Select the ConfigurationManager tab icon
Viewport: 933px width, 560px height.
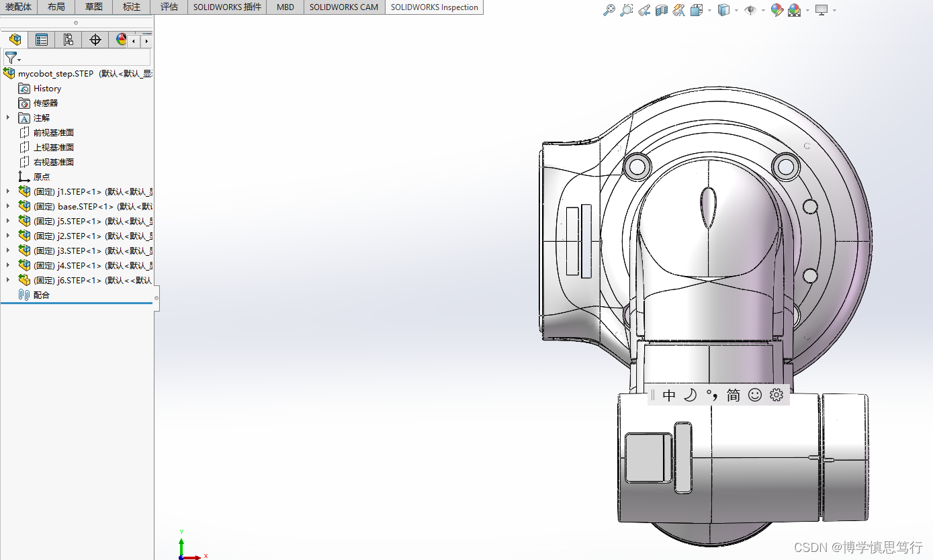click(69, 40)
